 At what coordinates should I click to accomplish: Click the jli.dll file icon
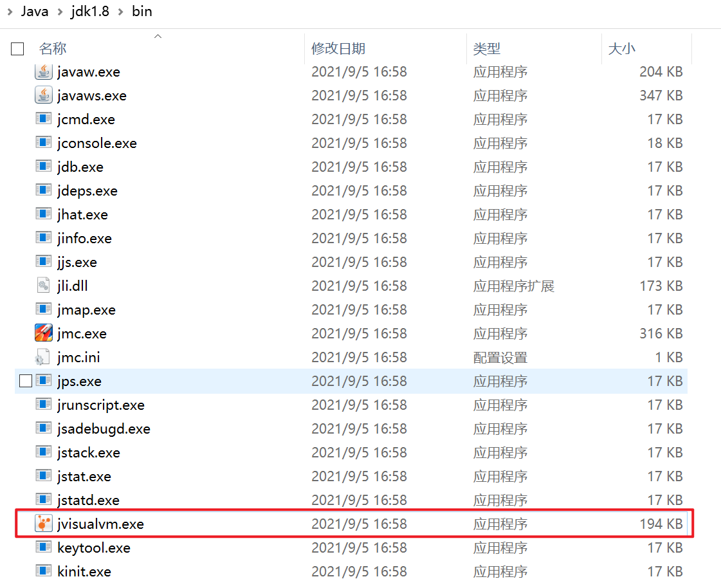(43, 286)
